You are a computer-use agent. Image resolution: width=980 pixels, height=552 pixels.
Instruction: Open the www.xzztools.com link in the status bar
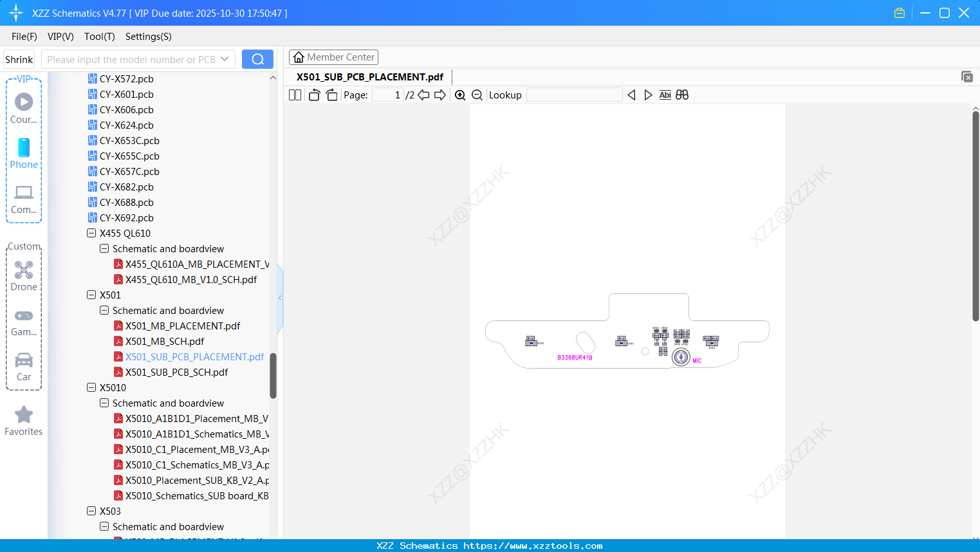(533, 546)
